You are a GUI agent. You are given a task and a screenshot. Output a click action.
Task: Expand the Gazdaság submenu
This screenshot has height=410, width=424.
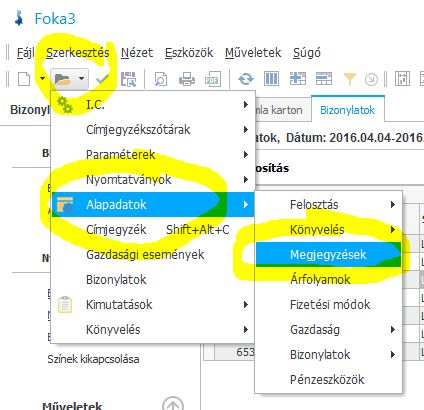coord(328,330)
